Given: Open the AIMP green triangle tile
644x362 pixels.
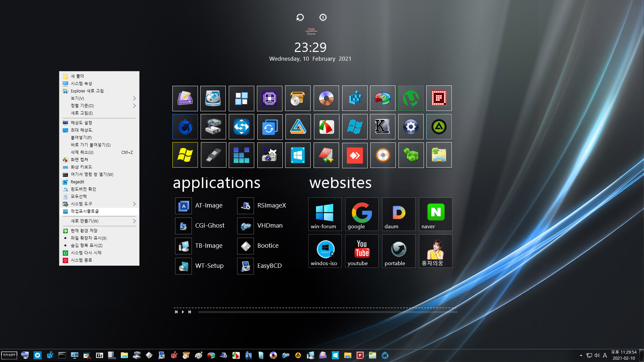Looking at the screenshot, I should (x=439, y=127).
